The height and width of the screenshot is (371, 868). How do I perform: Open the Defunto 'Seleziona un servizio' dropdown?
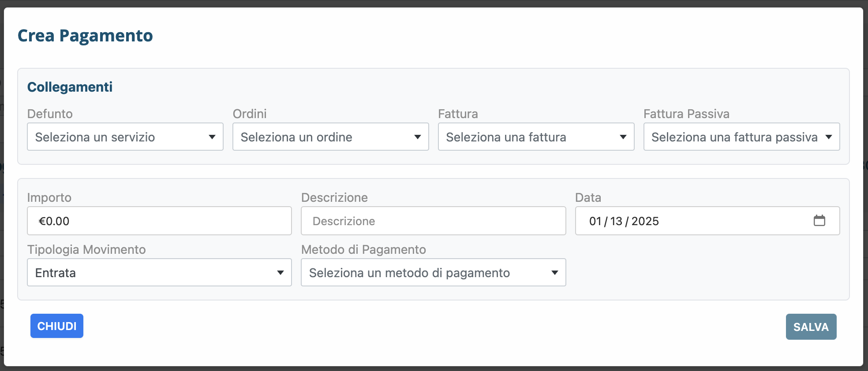click(125, 137)
